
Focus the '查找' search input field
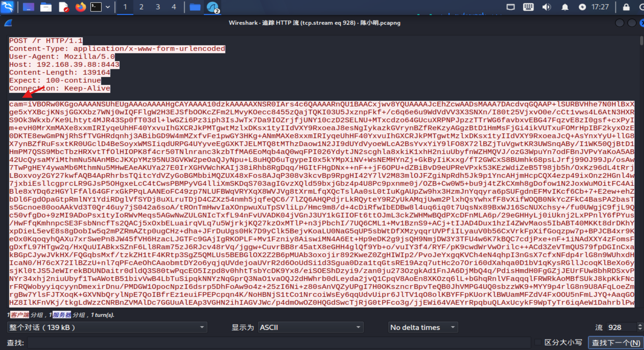(x=279, y=343)
